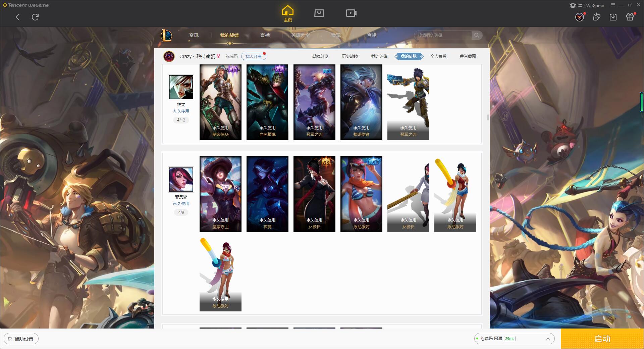Click the League of Legends logo
The image size is (644, 349).
[x=166, y=35]
